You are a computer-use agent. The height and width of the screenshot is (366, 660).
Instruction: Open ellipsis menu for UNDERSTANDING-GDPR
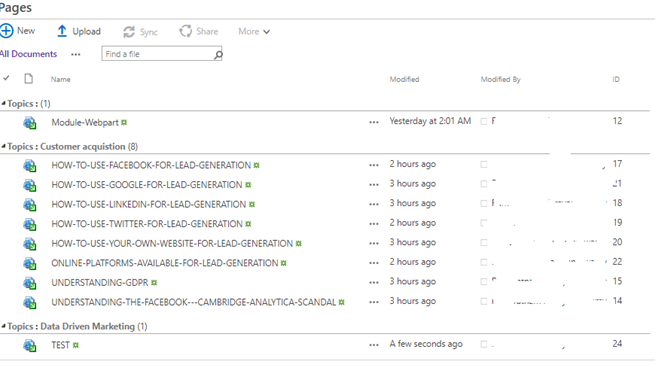point(374,283)
